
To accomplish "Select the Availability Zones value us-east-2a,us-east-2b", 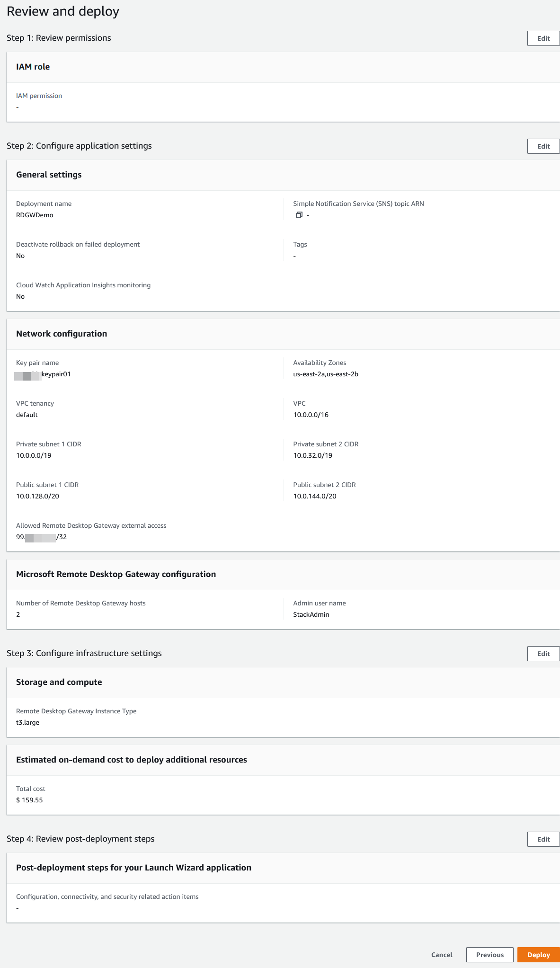I will point(326,374).
